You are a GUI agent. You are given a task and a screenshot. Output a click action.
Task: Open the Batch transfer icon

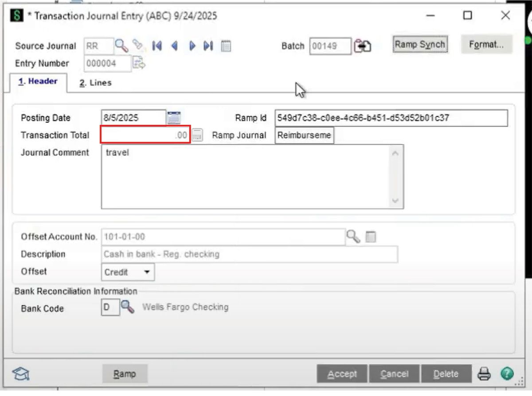click(363, 46)
